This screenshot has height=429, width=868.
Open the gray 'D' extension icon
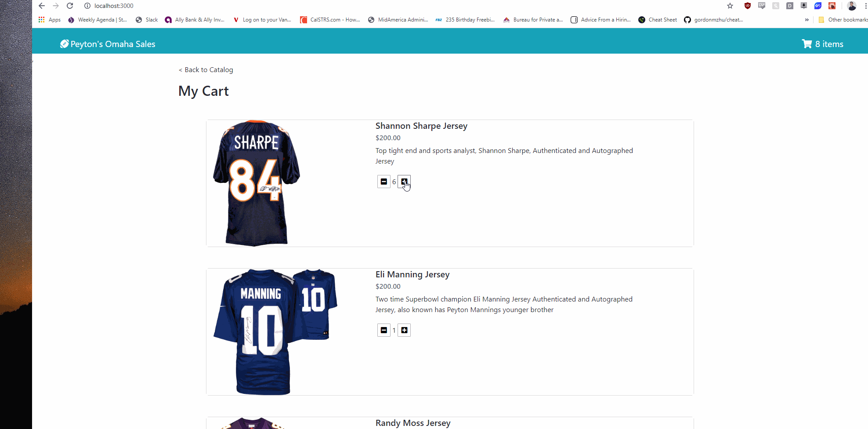[x=790, y=6]
